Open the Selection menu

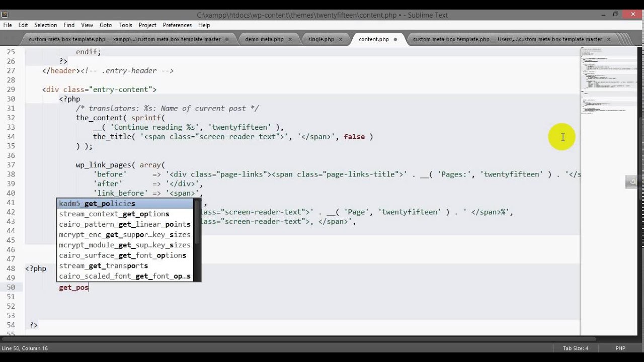click(x=45, y=25)
